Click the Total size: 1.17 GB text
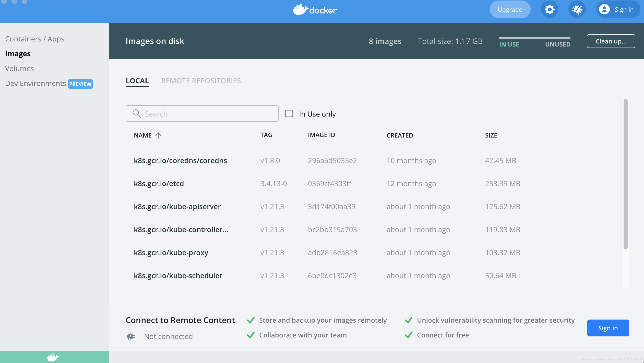The width and height of the screenshot is (644, 363). click(450, 41)
